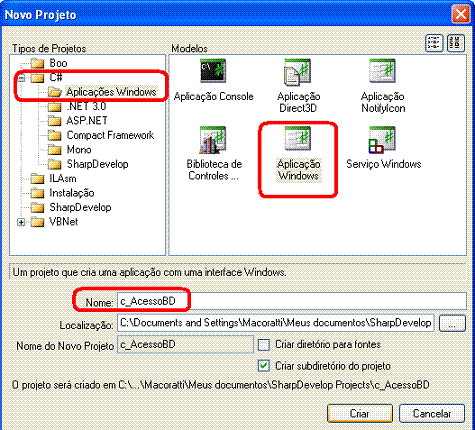Expand the VBNet tree node

click(21, 222)
